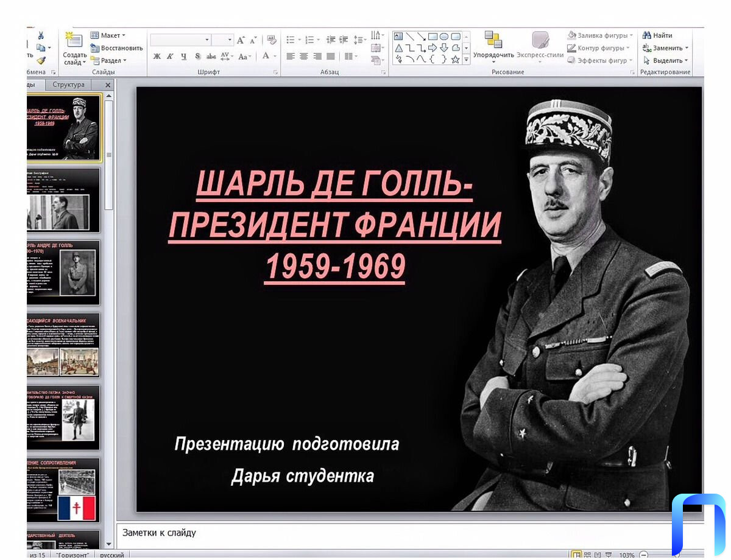This screenshot has width=731, height=560.
Task: Expand the shapes gallery with the More arrow
Action: (467, 60)
